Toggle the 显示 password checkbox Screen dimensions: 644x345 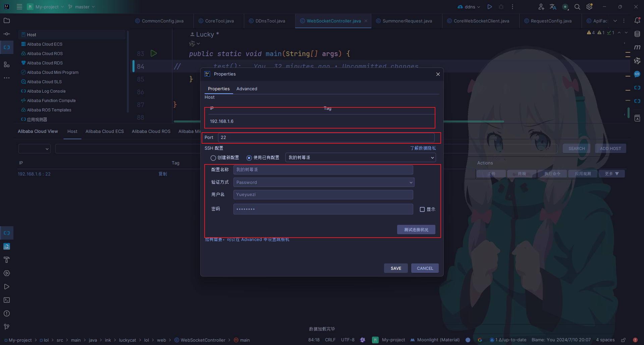[x=422, y=209]
